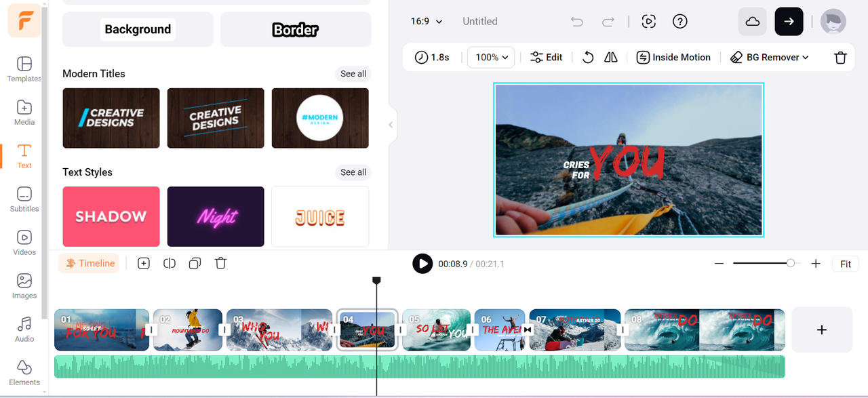Select scene 08 ocean wave clip
The height and width of the screenshot is (398, 868).
click(705, 330)
